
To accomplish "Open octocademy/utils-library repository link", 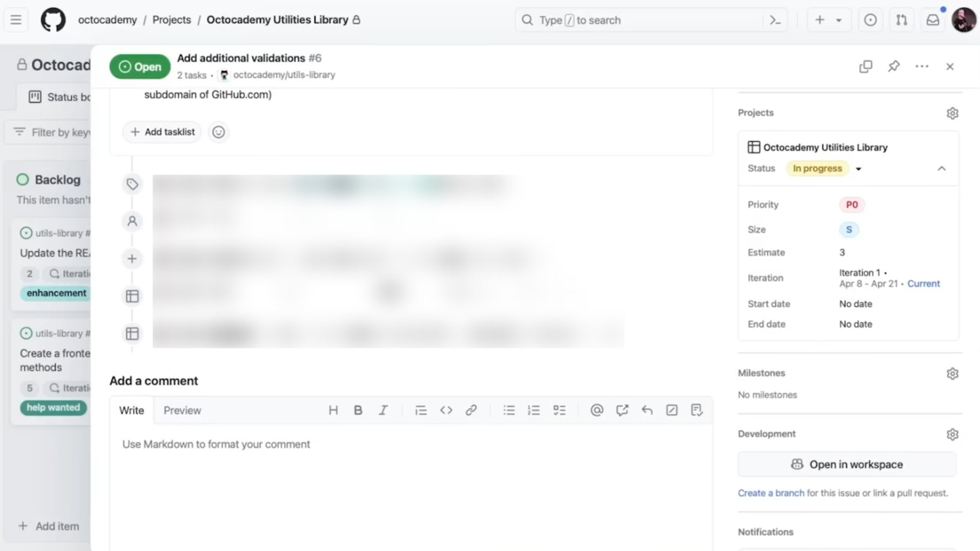I will click(284, 75).
